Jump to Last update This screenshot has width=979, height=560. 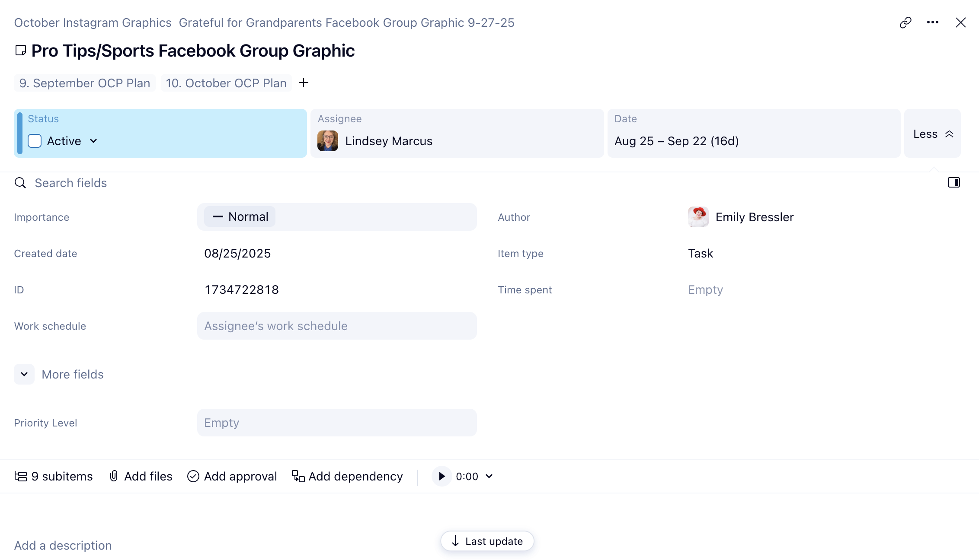coord(487,541)
